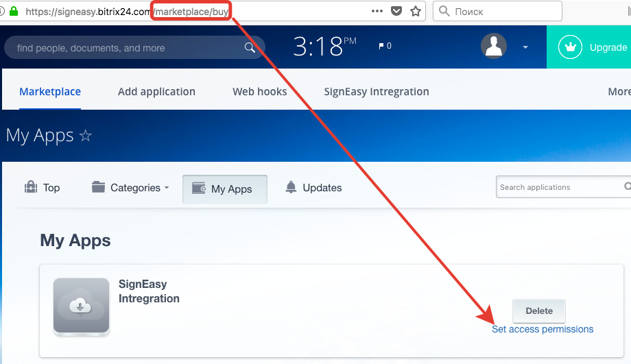Delete the SignEasy Intregration app
631x364 pixels.
coord(539,311)
